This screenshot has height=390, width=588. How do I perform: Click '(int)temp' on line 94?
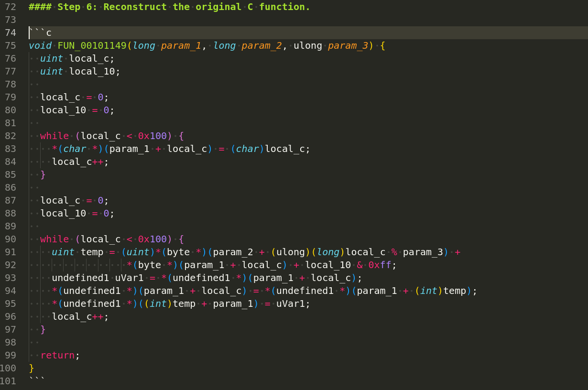[x=441, y=291]
